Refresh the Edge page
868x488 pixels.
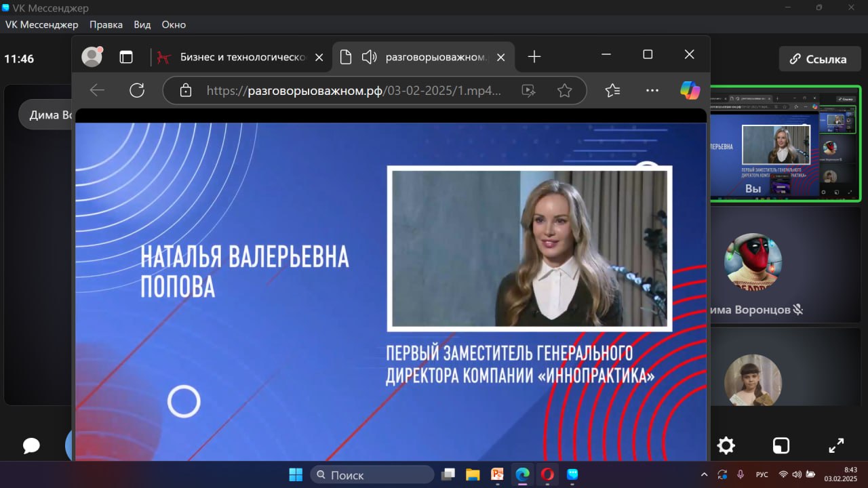click(137, 90)
